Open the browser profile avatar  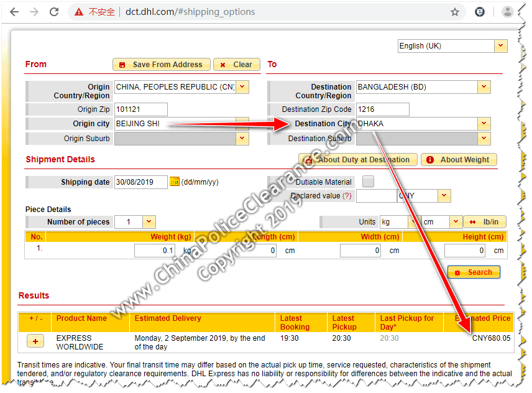pyautogui.click(x=507, y=12)
